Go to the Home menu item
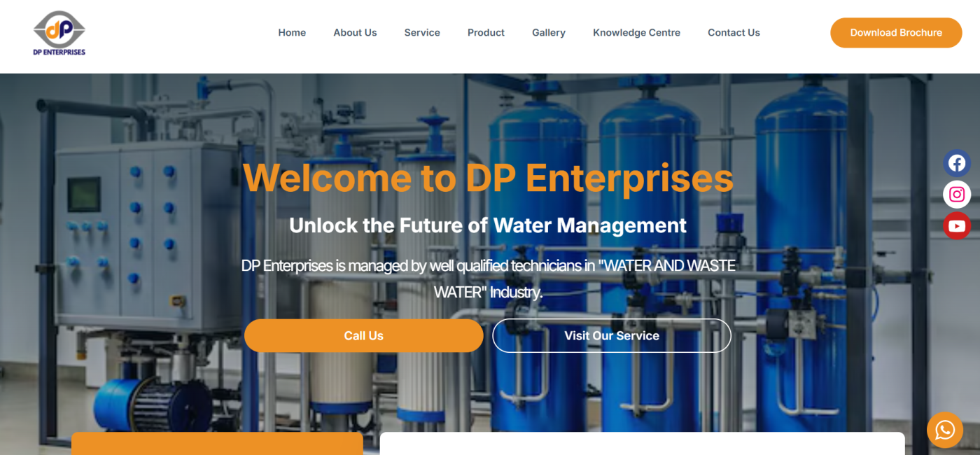980x455 pixels. pyautogui.click(x=292, y=32)
